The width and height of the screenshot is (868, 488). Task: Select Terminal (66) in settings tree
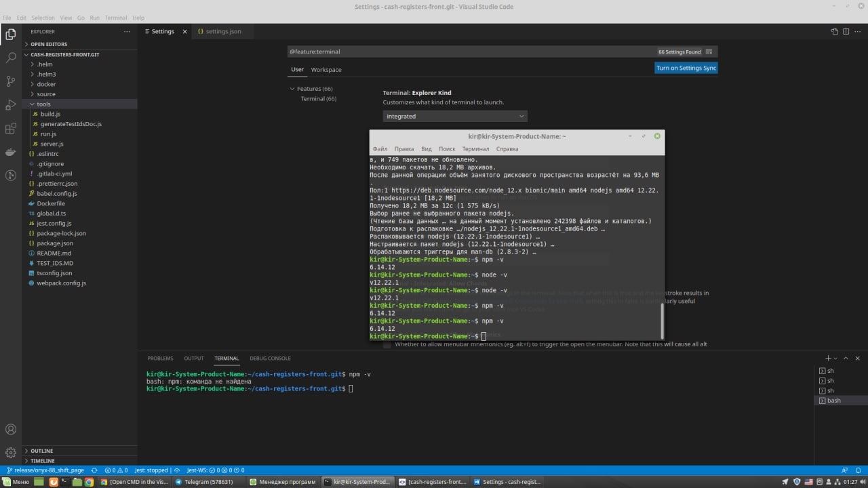(318, 99)
